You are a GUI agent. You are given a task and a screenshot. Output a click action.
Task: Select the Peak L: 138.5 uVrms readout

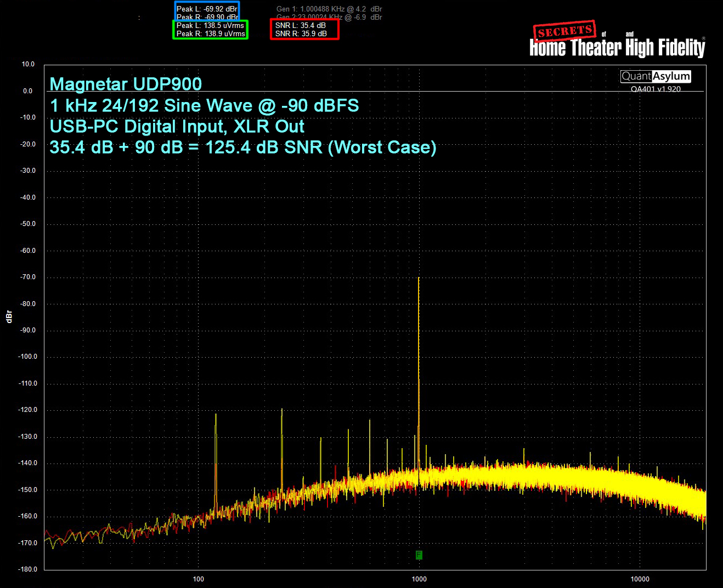[x=210, y=25]
